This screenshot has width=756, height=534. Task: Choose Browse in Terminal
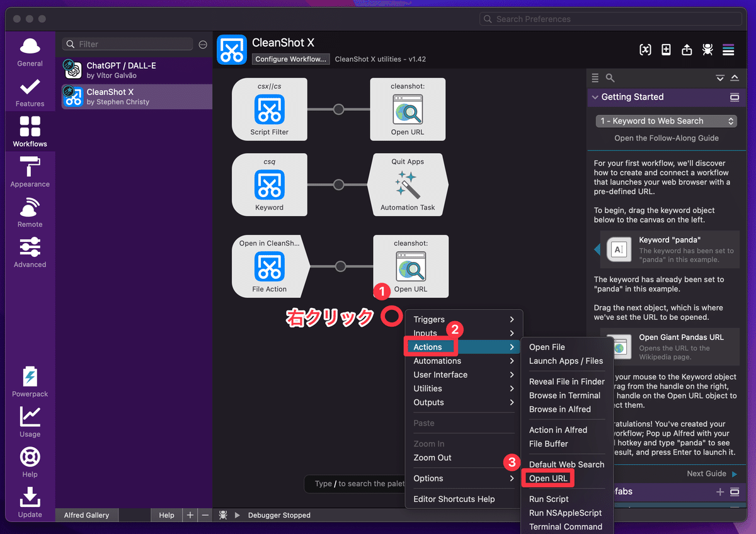pos(564,395)
